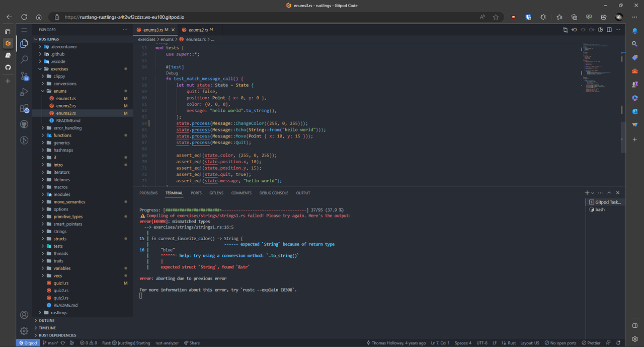The width and height of the screenshot is (644, 347).
Task: Expand the OUTLINE section
Action: 46,320
